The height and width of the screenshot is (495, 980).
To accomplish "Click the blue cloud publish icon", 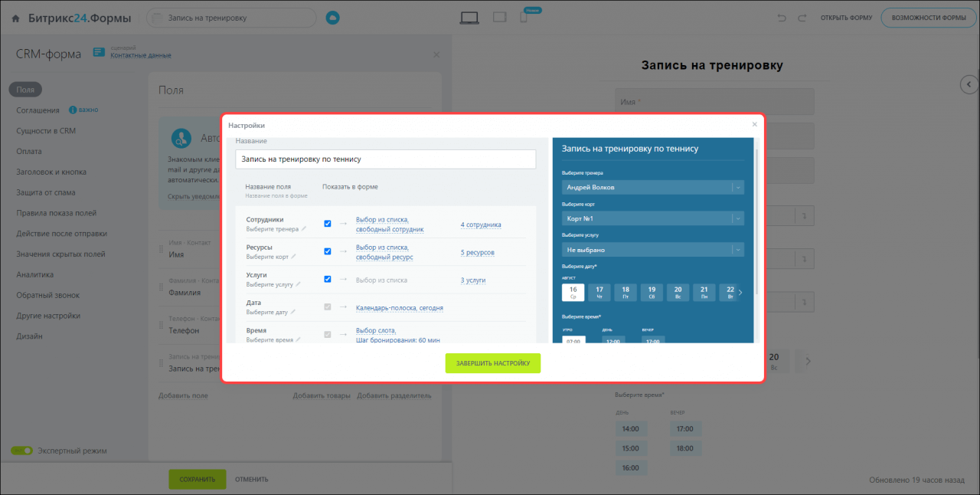I will (332, 18).
